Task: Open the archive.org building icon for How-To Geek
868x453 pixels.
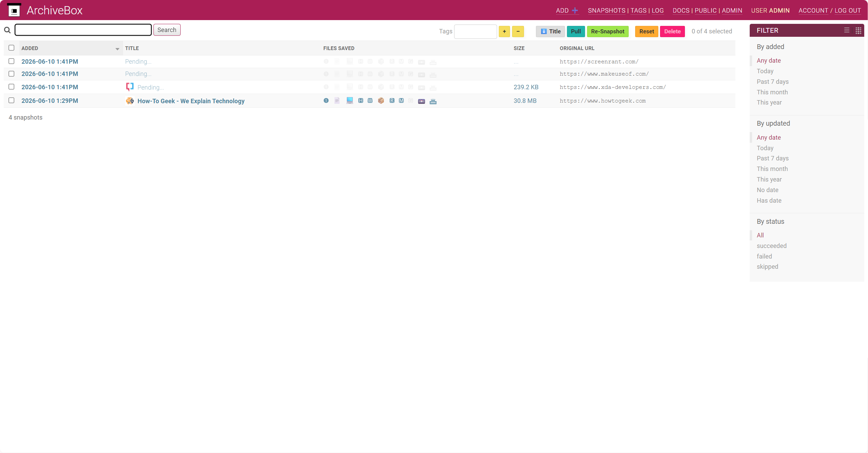Action: tap(433, 101)
